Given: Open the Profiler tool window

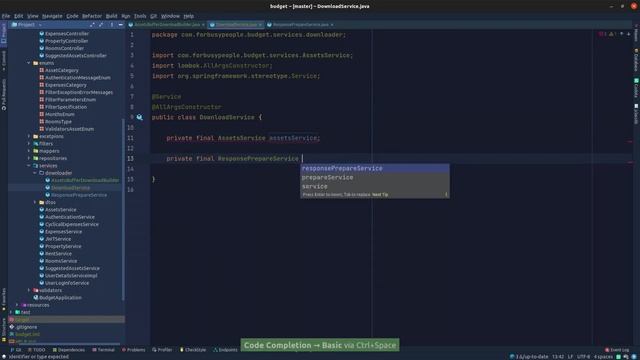Looking at the screenshot, I should 162,350.
